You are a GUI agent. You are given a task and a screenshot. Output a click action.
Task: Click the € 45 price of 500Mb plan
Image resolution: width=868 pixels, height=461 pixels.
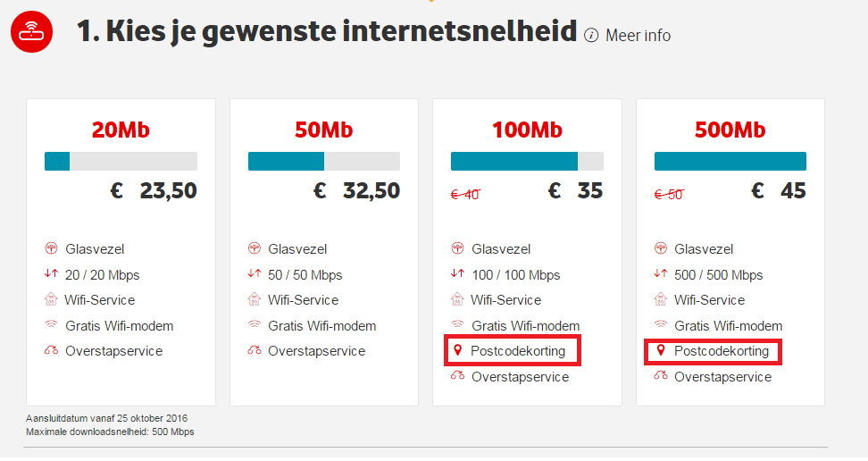tap(778, 191)
